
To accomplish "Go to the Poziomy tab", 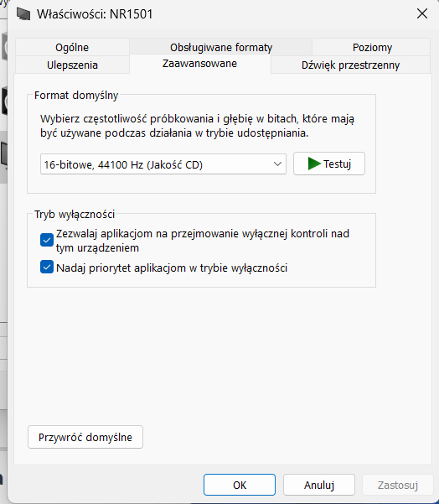I will click(x=372, y=47).
